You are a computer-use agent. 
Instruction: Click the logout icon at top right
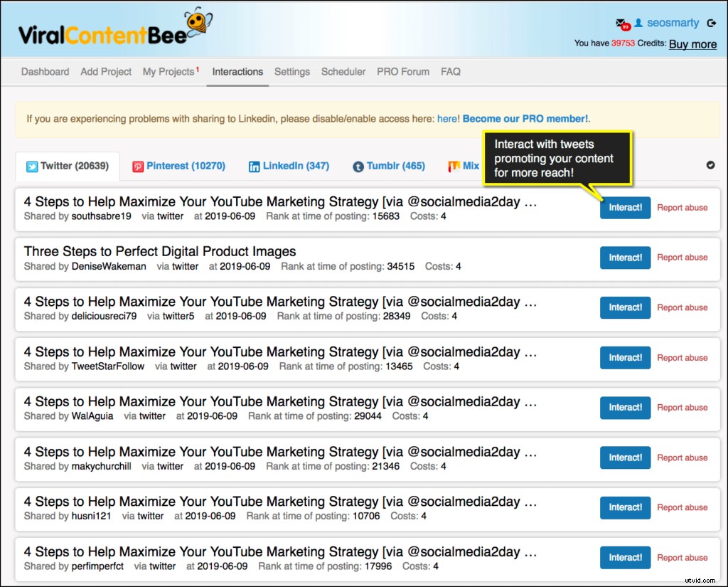(712, 22)
